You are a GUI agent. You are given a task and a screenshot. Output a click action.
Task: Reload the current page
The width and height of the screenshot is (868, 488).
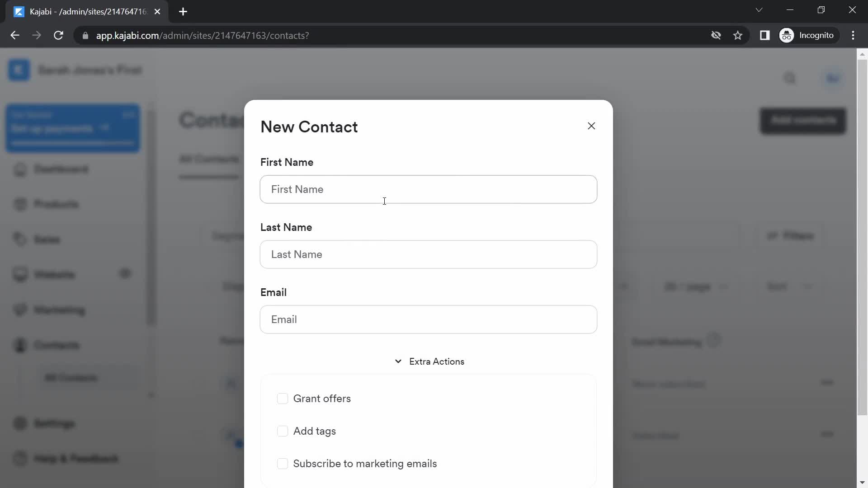click(x=58, y=35)
